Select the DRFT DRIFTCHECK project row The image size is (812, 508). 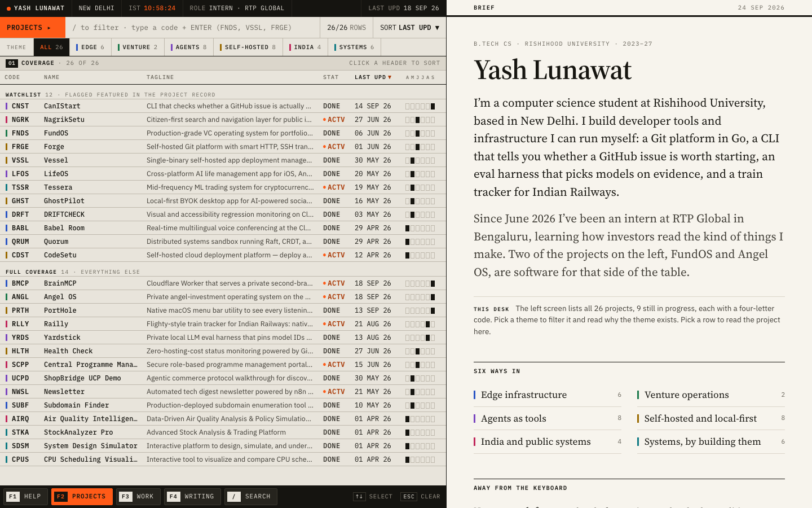(x=223, y=214)
